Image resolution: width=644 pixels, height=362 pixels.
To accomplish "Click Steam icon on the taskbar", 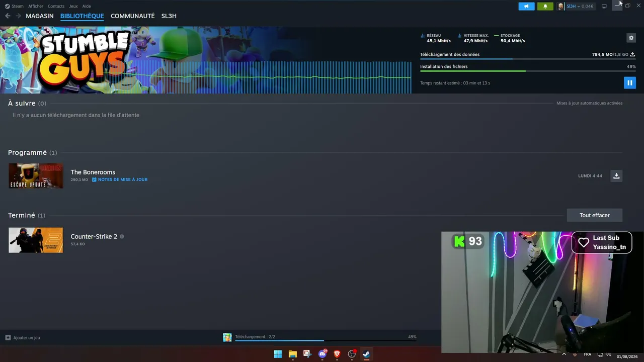I will pos(367,354).
